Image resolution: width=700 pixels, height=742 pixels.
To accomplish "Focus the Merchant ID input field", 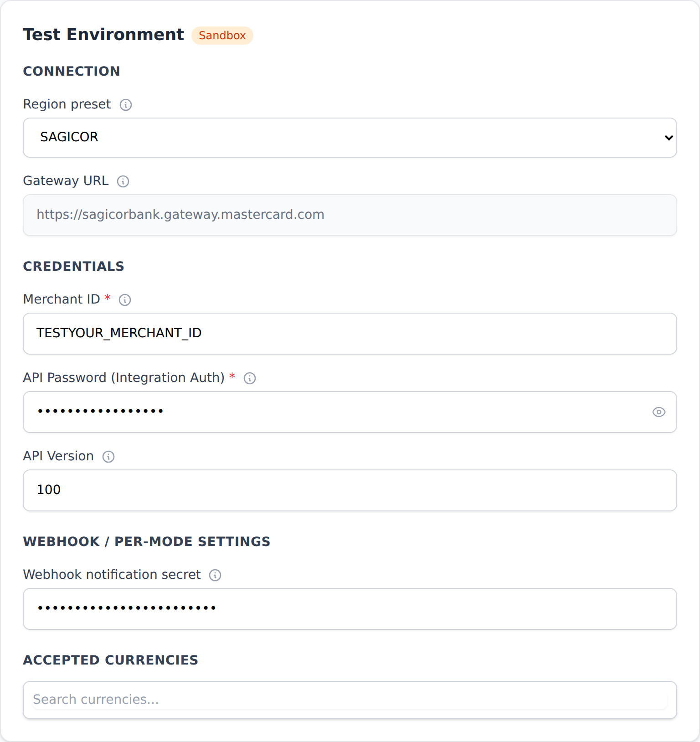I will pos(350,334).
